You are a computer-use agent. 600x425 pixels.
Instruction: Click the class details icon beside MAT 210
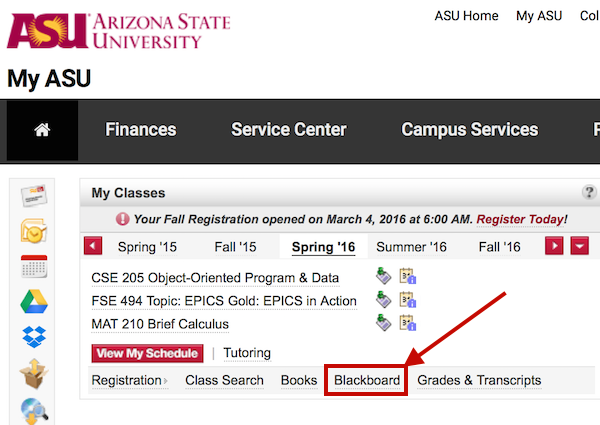tap(407, 323)
